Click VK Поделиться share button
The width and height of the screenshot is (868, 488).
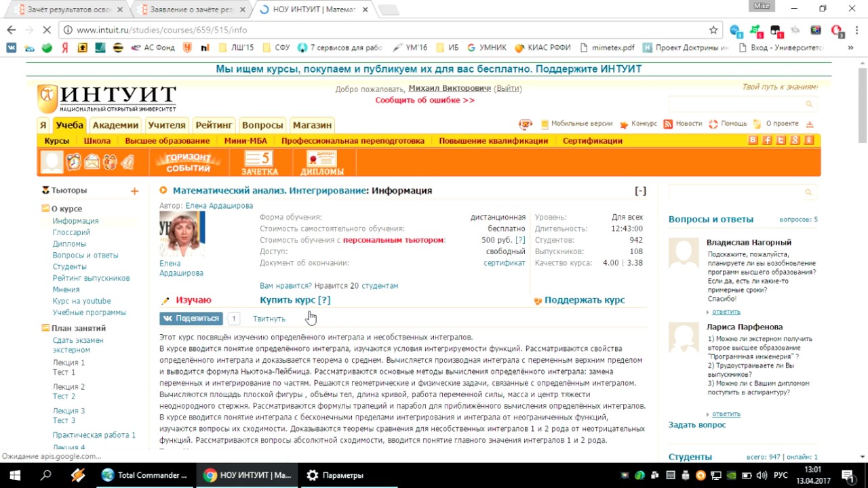click(191, 319)
